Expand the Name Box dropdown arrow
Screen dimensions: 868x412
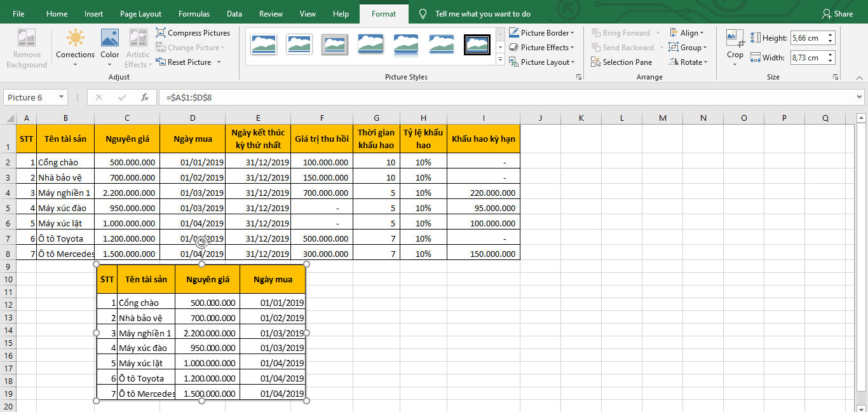(62, 97)
